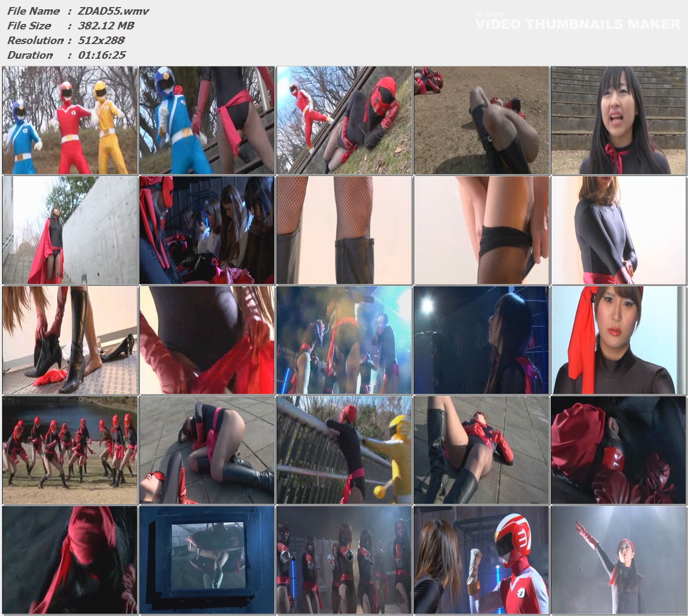
Task: Open thumbnail of yellow ranger at metal railing
Action: tap(344, 450)
